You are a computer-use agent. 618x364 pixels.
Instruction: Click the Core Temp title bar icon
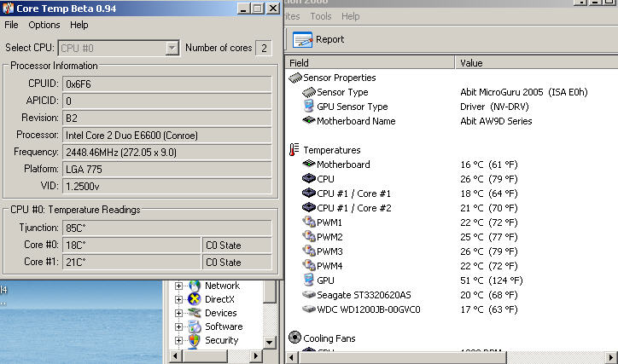(8, 9)
